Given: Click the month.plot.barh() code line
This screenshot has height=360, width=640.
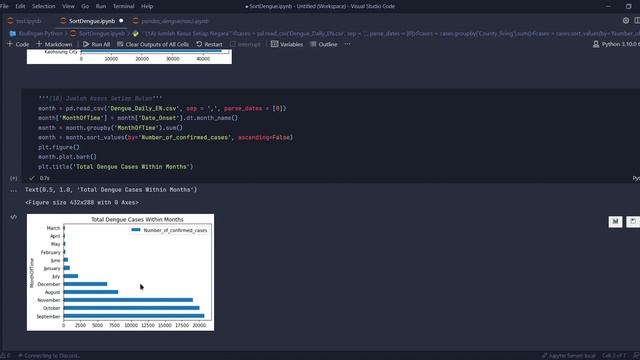Looking at the screenshot, I should click(67, 157).
